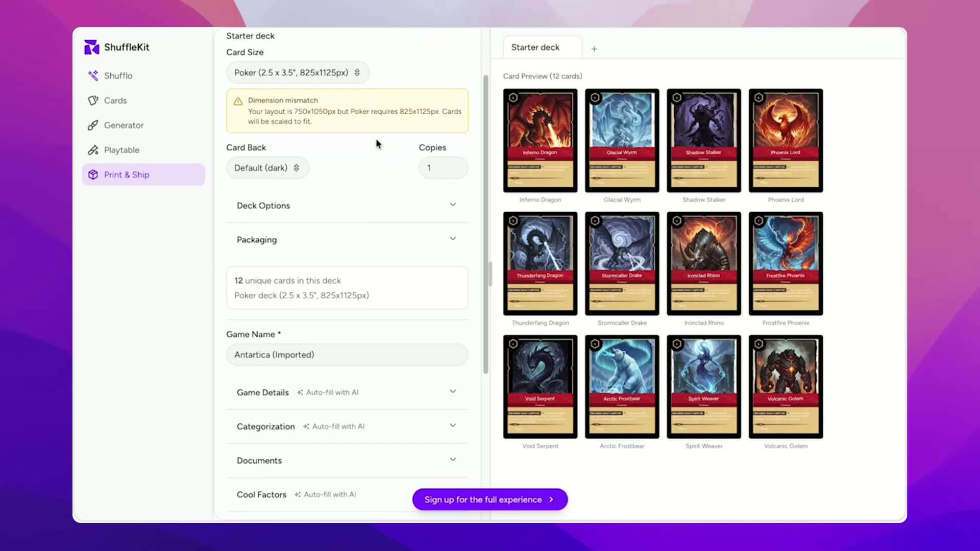Select Print & Ship in sidebar
Screen dimensions: 980x551
143,174
